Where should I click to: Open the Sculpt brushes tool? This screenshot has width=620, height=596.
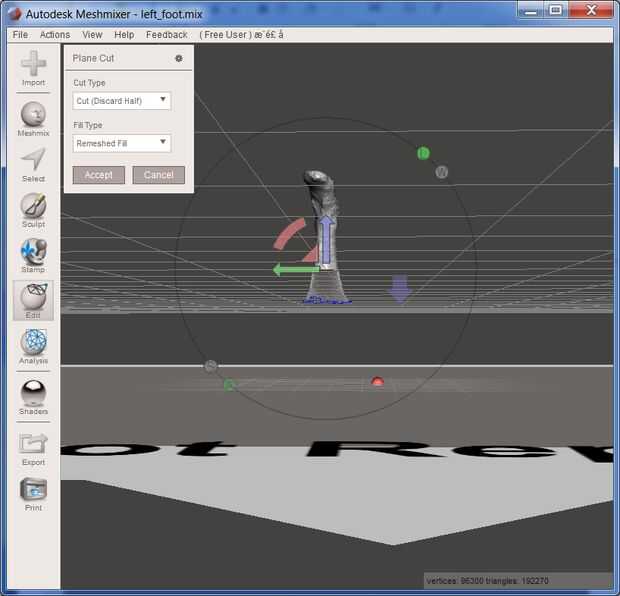coord(33,210)
